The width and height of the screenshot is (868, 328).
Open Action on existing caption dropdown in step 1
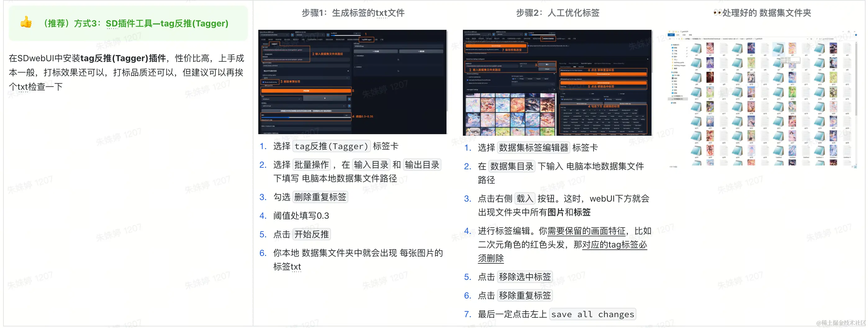(306, 78)
